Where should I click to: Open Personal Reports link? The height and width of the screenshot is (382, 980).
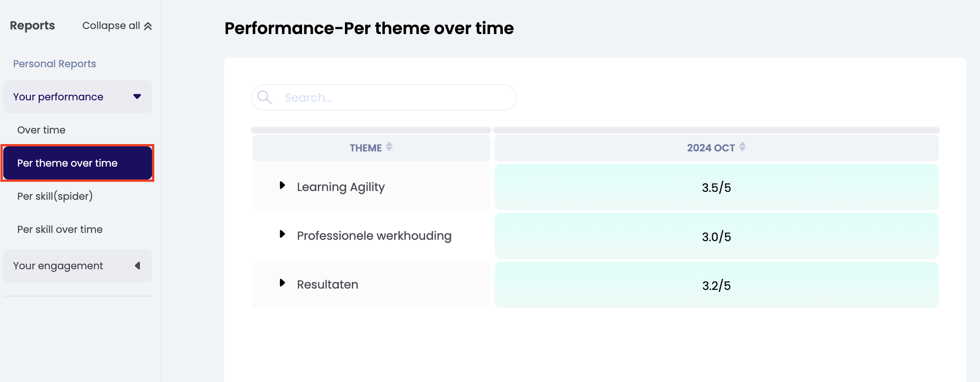click(x=54, y=64)
